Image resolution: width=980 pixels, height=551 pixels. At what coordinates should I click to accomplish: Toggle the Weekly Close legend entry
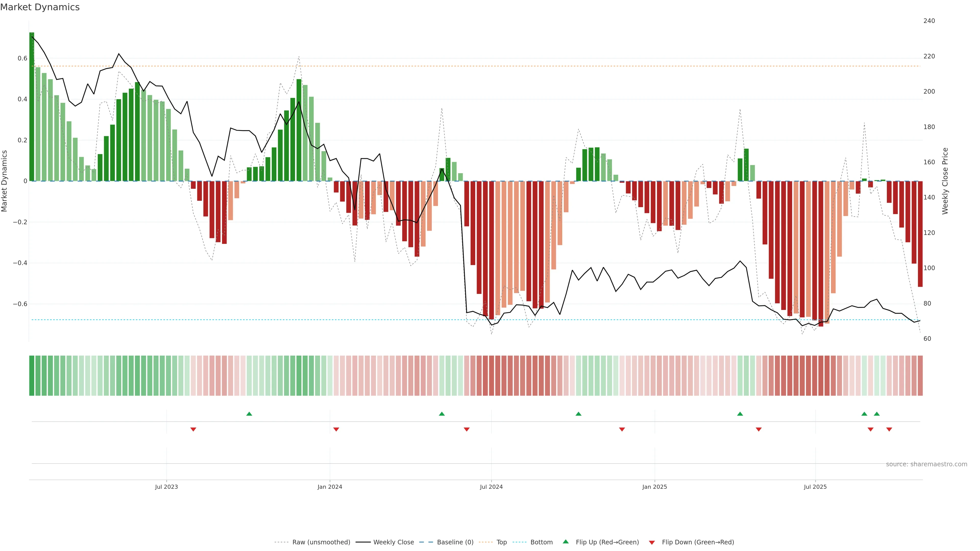coord(393,542)
